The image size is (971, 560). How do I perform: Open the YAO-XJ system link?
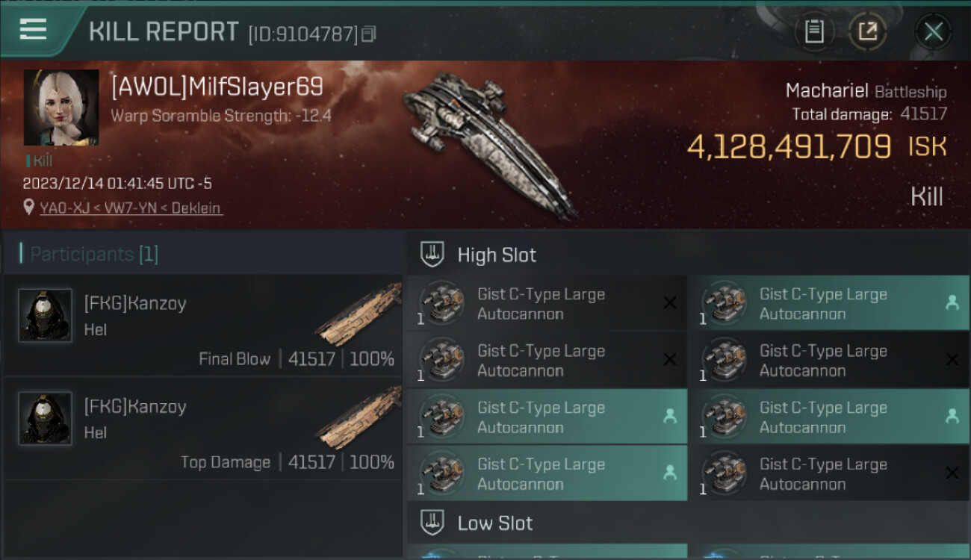pyautogui.click(x=65, y=208)
